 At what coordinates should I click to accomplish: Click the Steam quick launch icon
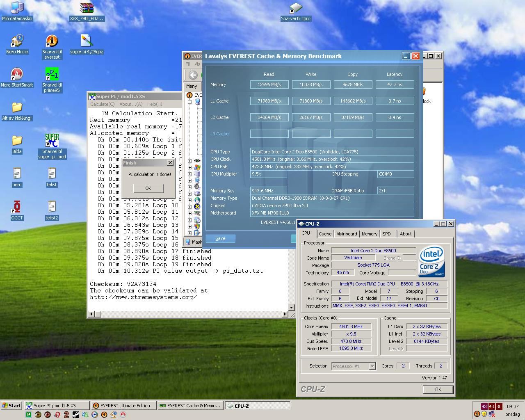point(76,415)
